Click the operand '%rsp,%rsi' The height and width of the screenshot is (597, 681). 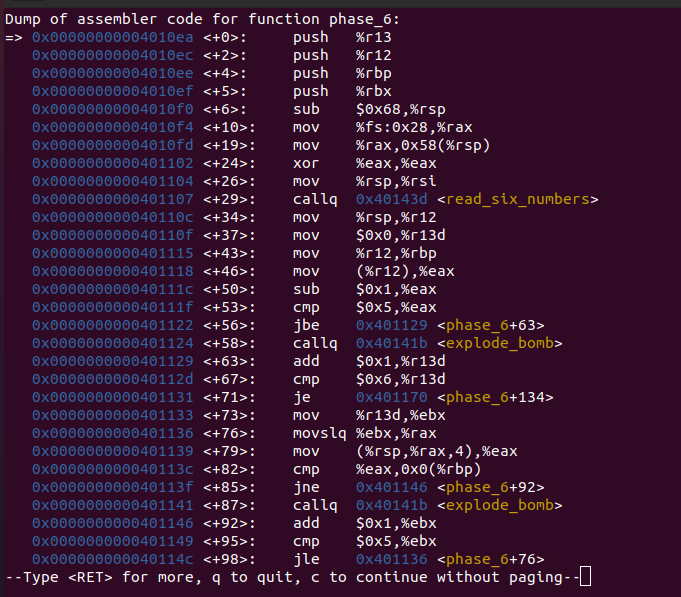click(x=396, y=181)
